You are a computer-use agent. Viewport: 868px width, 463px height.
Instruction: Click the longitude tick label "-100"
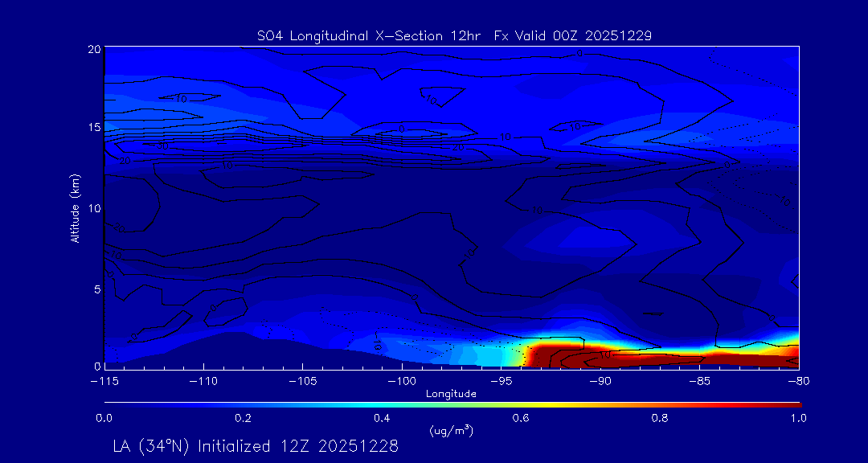click(402, 381)
